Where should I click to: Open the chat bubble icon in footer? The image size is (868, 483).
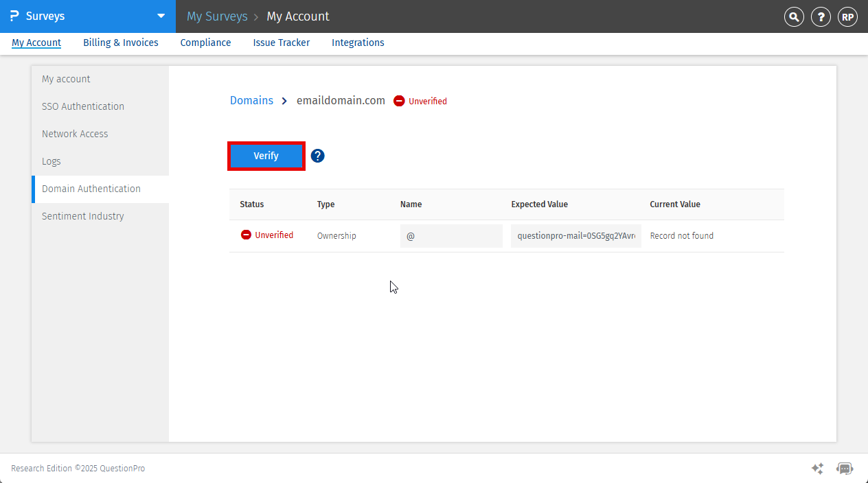click(x=845, y=469)
